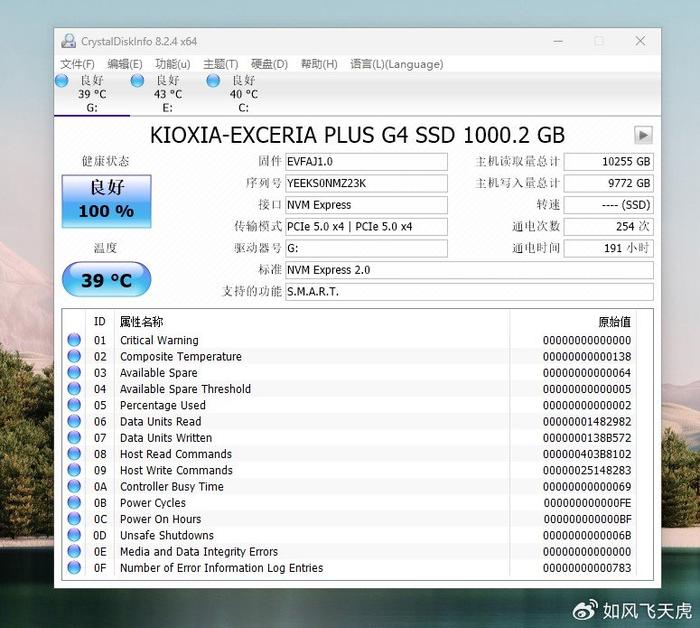Open the 硬盘(D) menu

(x=269, y=64)
